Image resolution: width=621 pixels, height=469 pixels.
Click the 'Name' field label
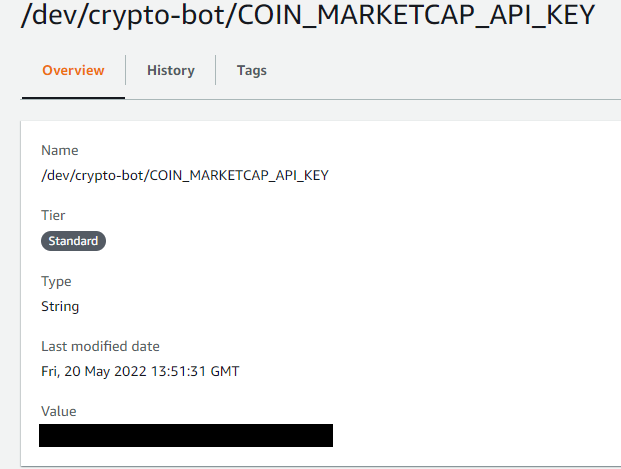(59, 150)
